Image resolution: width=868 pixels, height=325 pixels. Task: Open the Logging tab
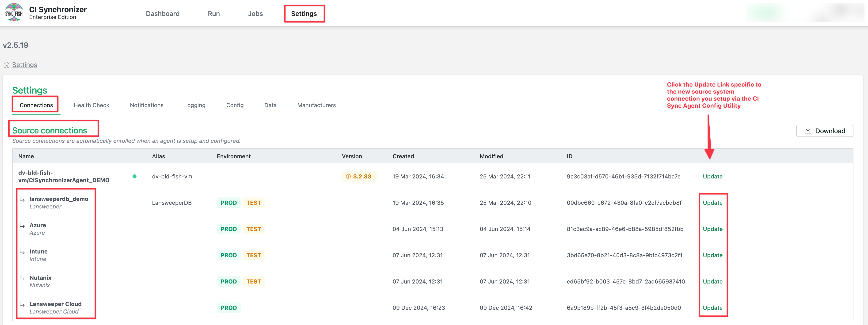point(195,105)
